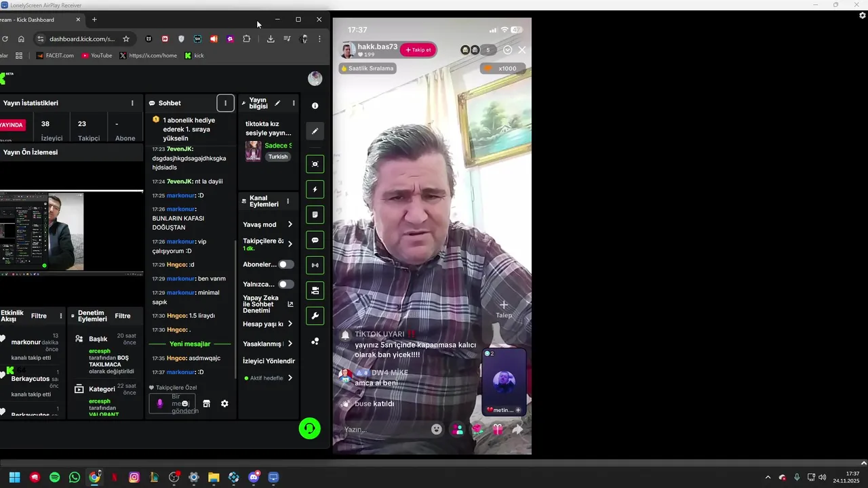Open Yayın İstatistikleri three-dot menu
This screenshot has width=868, height=488.
pyautogui.click(x=132, y=103)
